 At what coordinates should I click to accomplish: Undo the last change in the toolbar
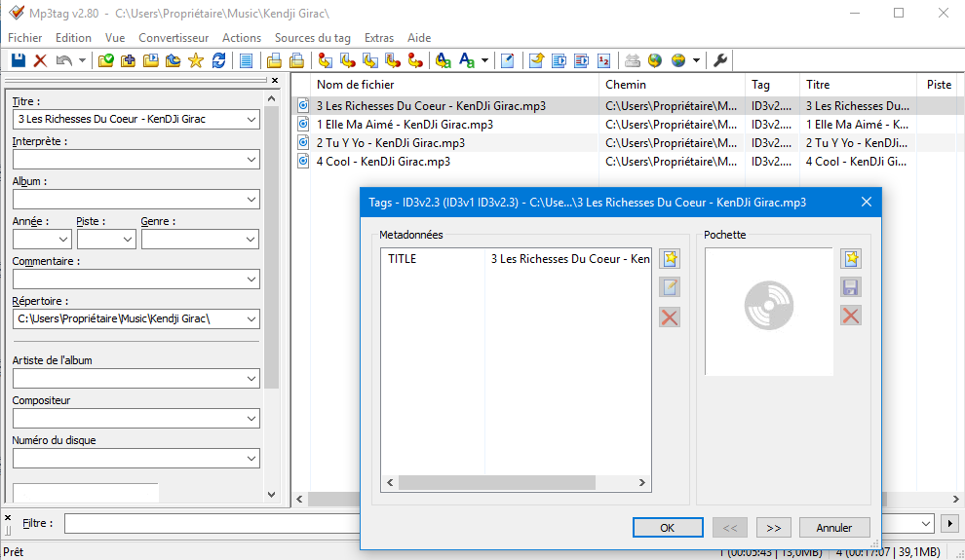tap(64, 60)
